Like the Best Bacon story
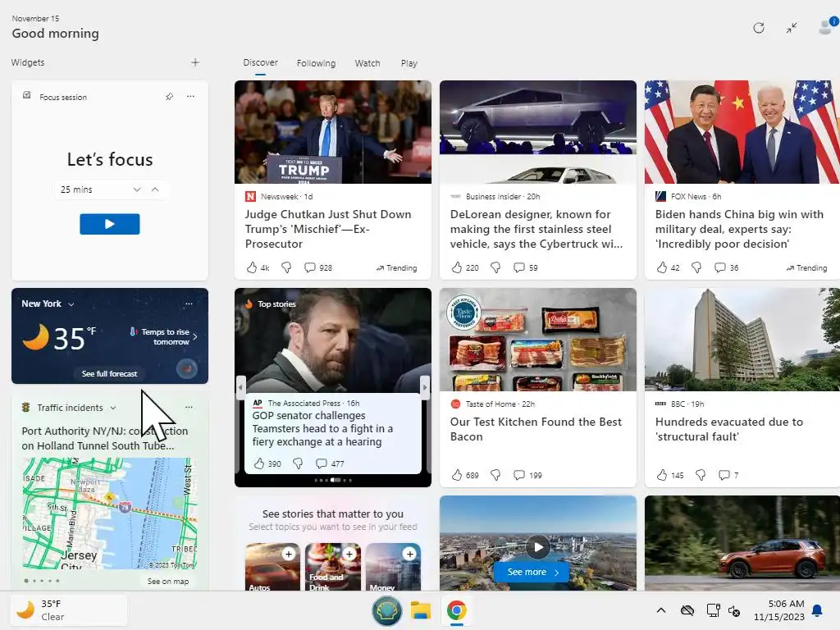Screen dimensions: 840x630 456,475
